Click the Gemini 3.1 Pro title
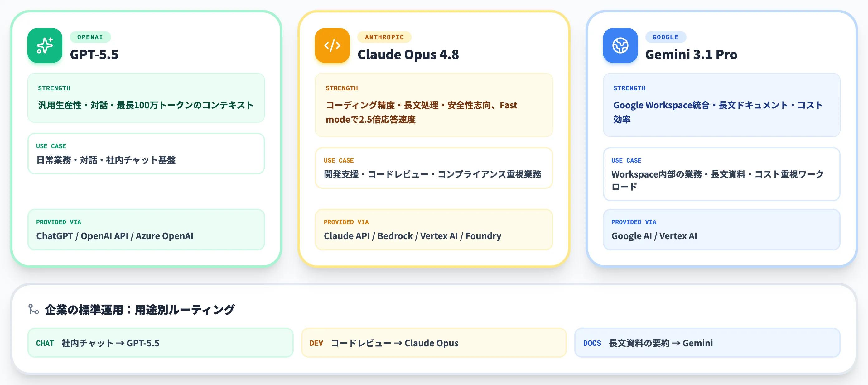The height and width of the screenshot is (385, 868). coord(691,55)
